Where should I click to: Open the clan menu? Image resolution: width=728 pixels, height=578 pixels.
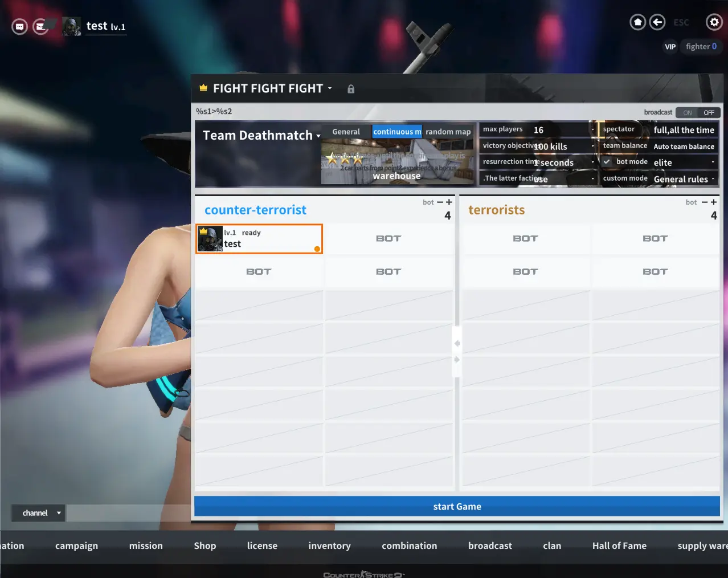pos(552,546)
